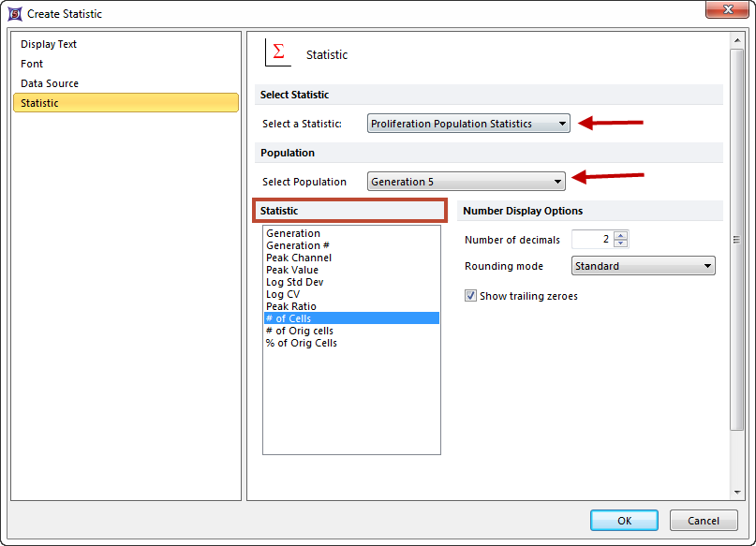
Task: Select # of Orig cells statistic
Action: pos(351,331)
